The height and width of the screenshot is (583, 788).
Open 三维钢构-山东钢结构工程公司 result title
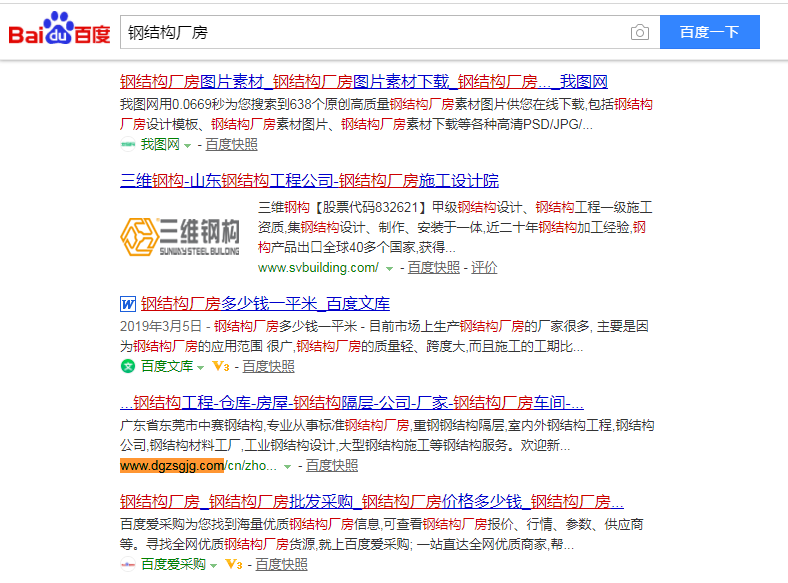pos(309,180)
